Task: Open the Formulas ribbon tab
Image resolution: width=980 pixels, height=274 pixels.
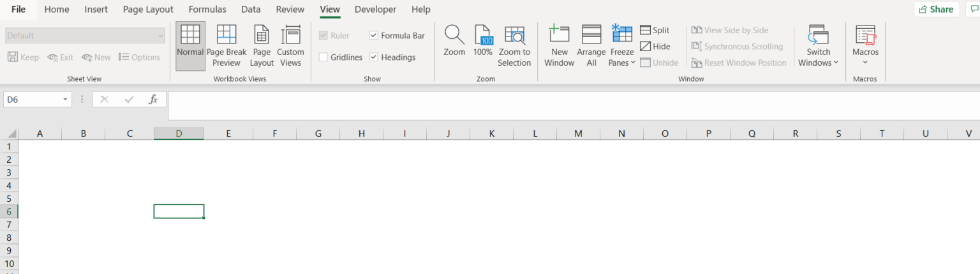Action: tap(207, 10)
